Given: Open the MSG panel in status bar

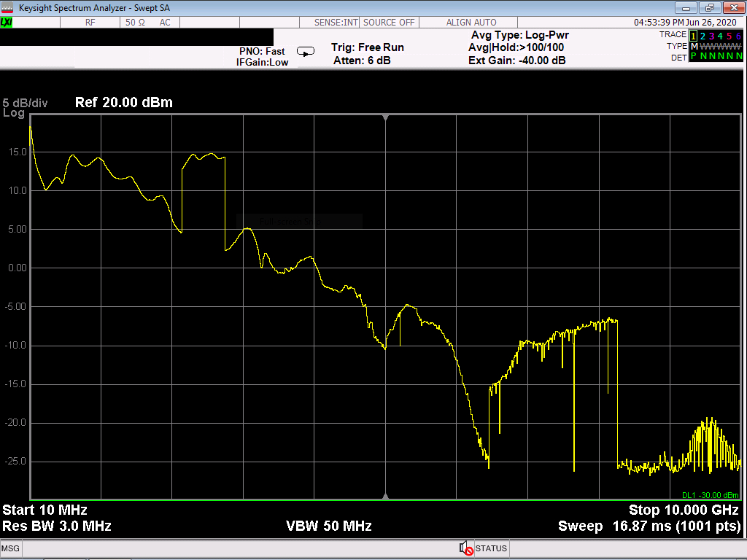Looking at the screenshot, I should pos(10,548).
